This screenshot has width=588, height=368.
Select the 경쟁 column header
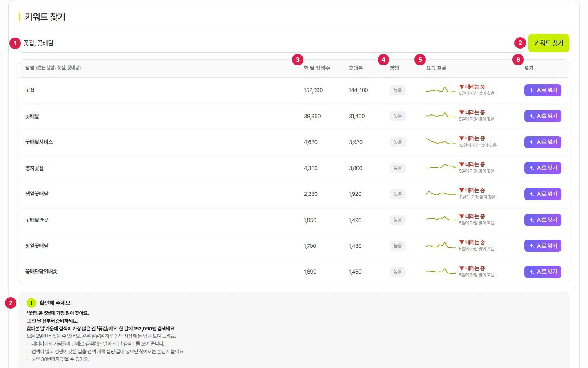click(x=394, y=68)
